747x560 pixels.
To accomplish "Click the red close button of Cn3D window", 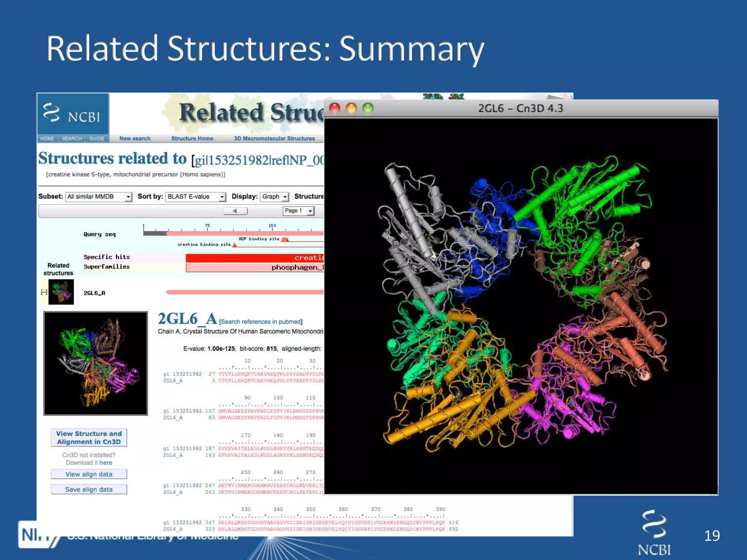I will (x=334, y=108).
